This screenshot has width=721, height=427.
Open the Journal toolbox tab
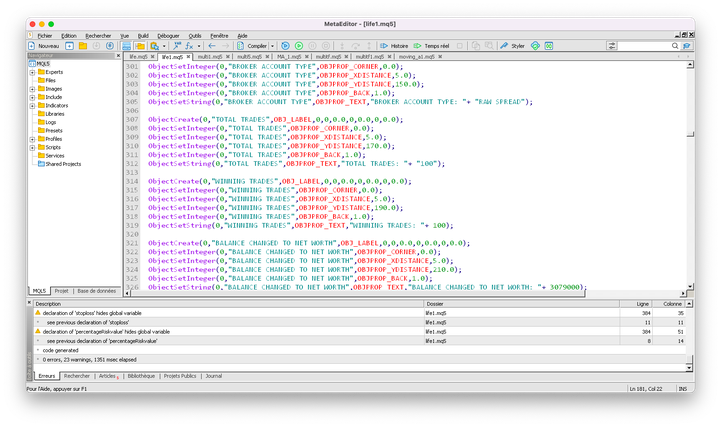pos(213,376)
